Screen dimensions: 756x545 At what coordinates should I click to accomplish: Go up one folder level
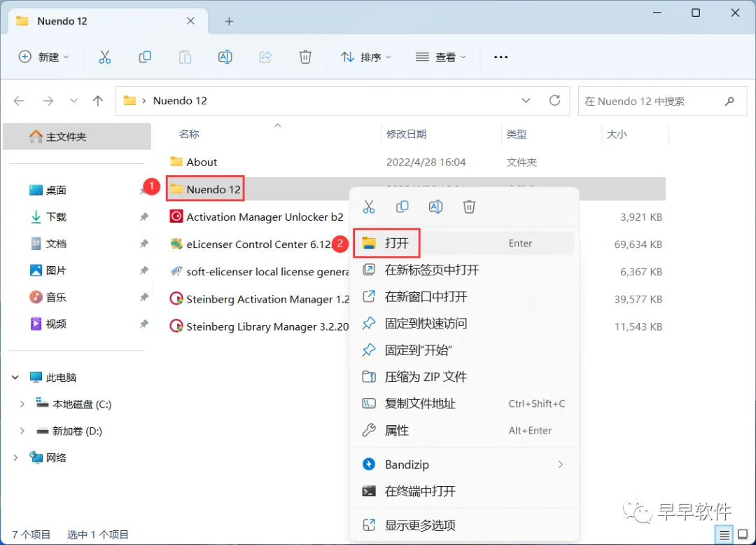(x=98, y=101)
